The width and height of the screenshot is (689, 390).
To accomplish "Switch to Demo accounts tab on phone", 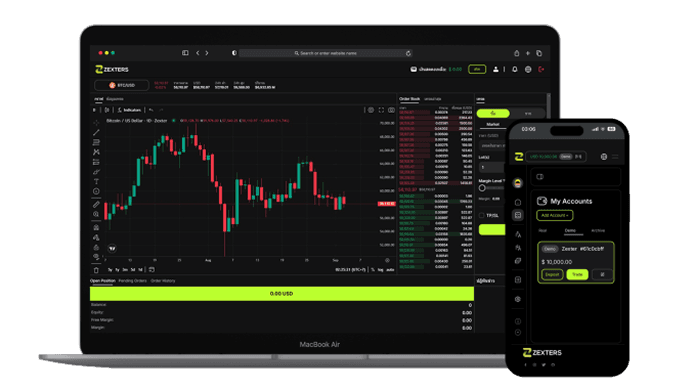I will point(570,230).
